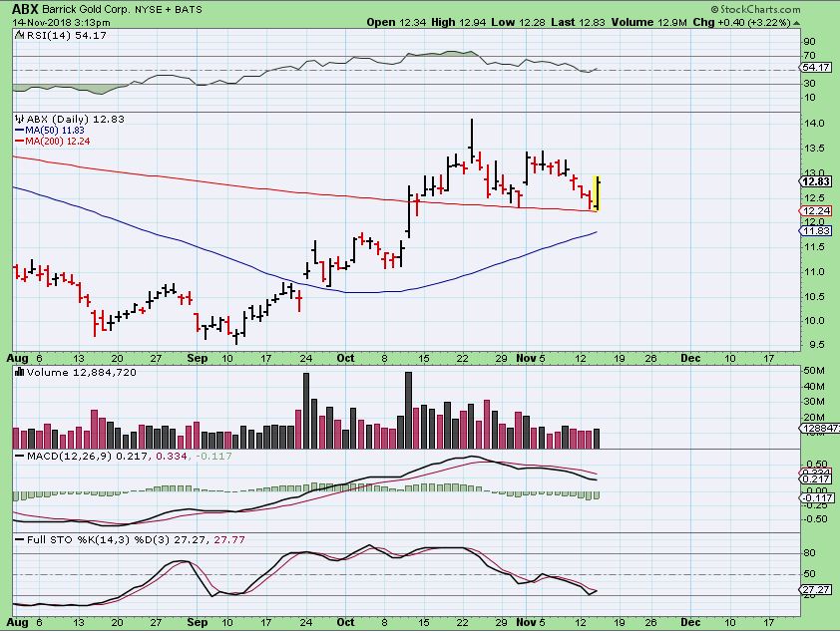Click the Volume 12.9M header value
840x633 pixels.
pyautogui.click(x=648, y=23)
